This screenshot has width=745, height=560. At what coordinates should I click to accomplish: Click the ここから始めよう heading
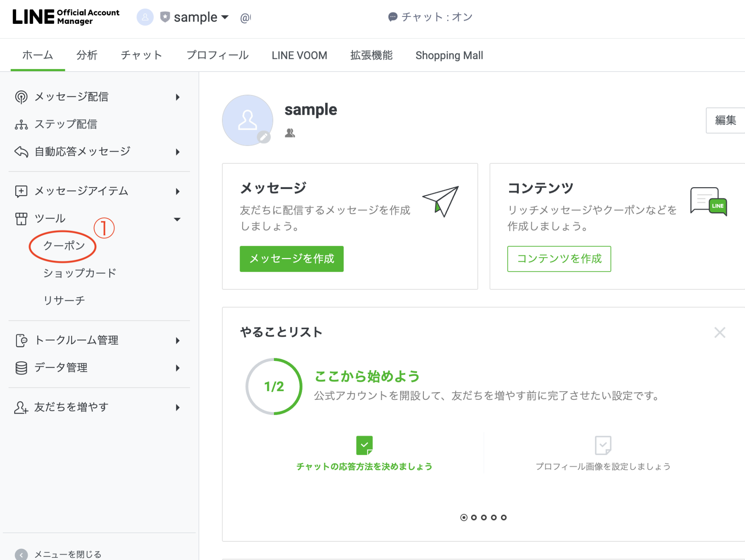pyautogui.click(x=367, y=377)
